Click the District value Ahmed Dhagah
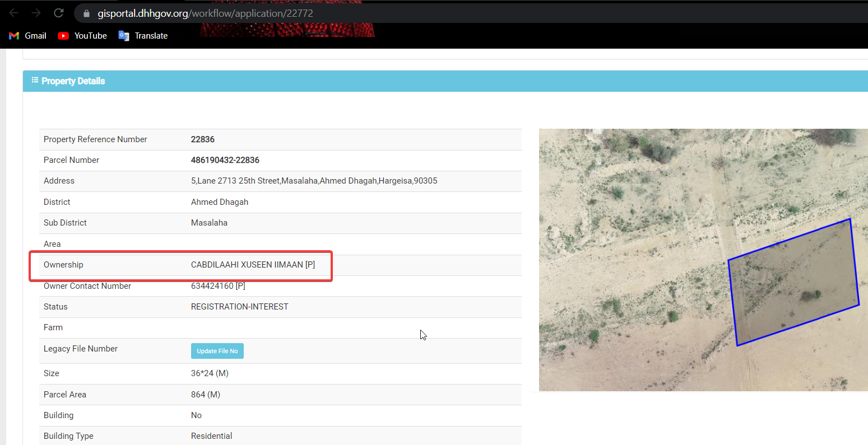Image resolution: width=868 pixels, height=445 pixels. coord(220,202)
